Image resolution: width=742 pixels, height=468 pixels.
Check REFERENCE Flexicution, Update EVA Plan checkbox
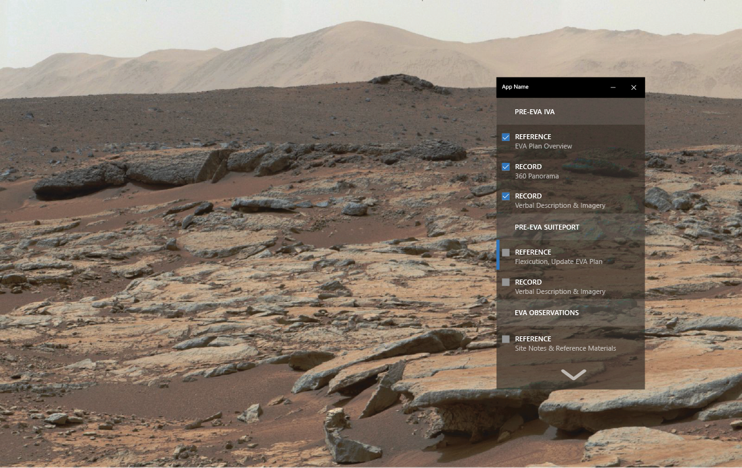click(x=506, y=253)
